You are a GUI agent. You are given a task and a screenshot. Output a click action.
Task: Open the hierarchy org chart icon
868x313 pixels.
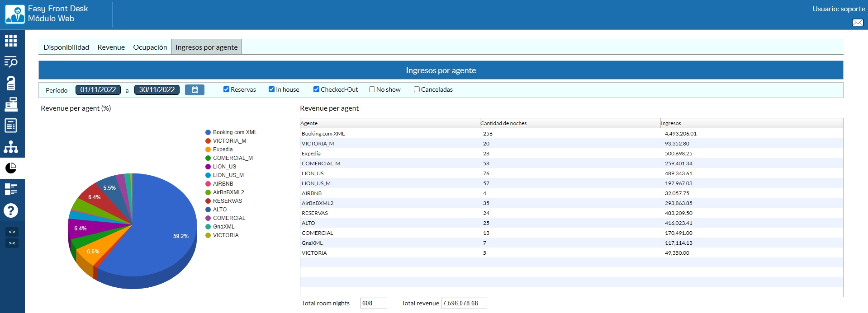click(x=11, y=147)
